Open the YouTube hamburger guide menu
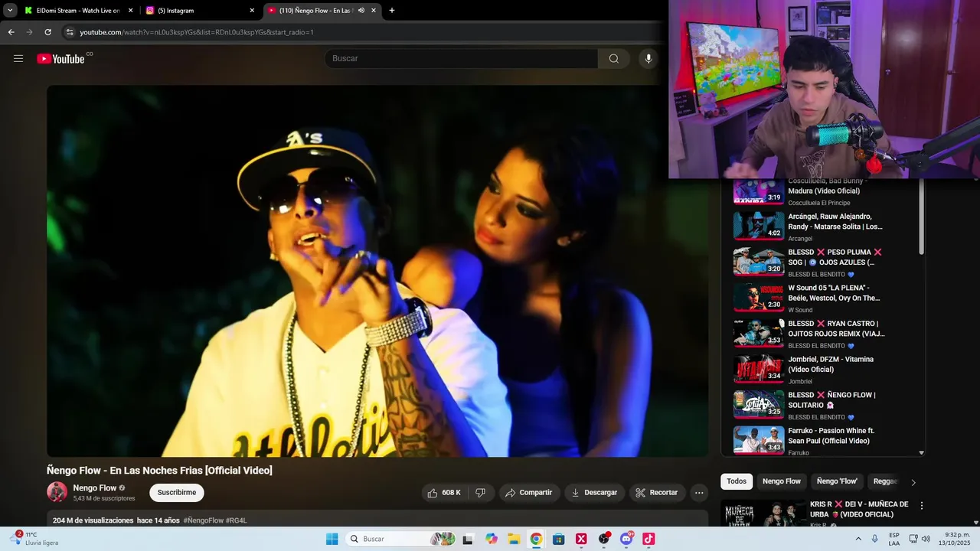Screen dimensions: 980x551 tap(18, 58)
